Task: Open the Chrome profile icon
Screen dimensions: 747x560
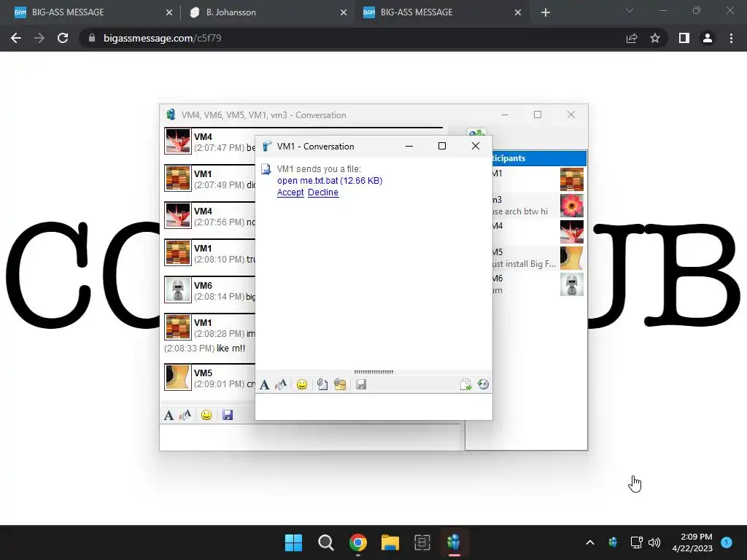Action: (x=708, y=38)
